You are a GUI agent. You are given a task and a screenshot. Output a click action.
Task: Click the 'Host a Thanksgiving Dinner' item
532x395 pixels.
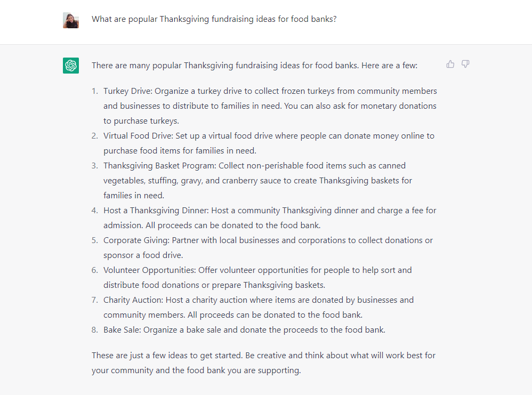pos(270,218)
